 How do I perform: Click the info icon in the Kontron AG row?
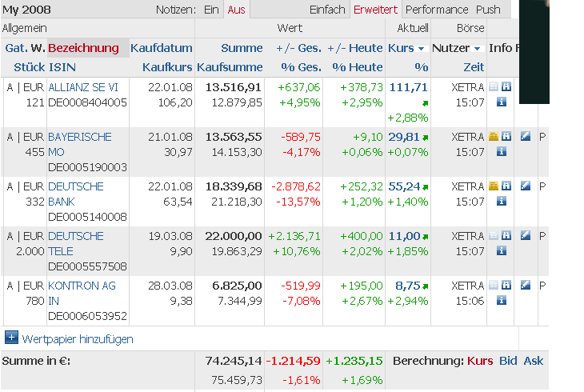click(502, 300)
